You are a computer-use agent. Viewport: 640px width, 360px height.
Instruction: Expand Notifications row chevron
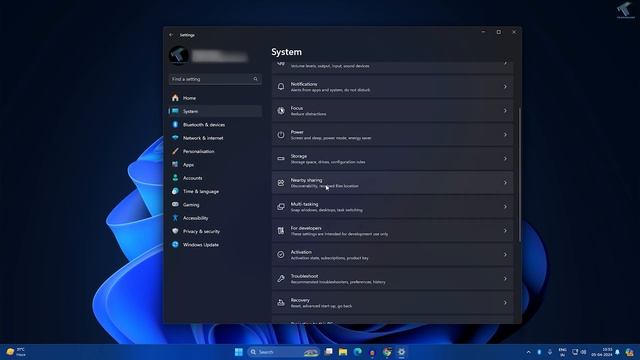pos(505,87)
